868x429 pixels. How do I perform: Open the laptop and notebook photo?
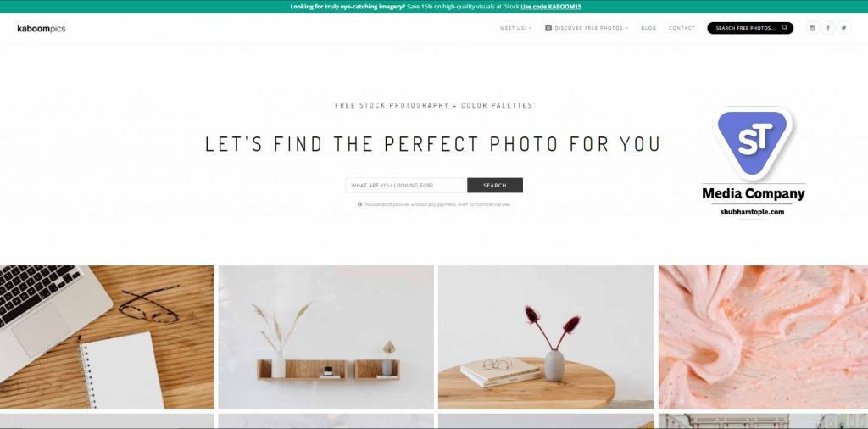107,337
